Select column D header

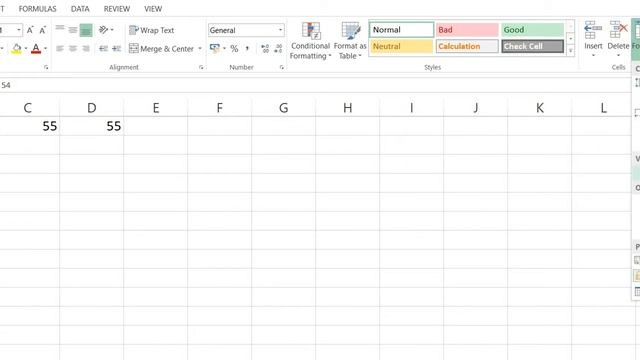[x=92, y=108]
